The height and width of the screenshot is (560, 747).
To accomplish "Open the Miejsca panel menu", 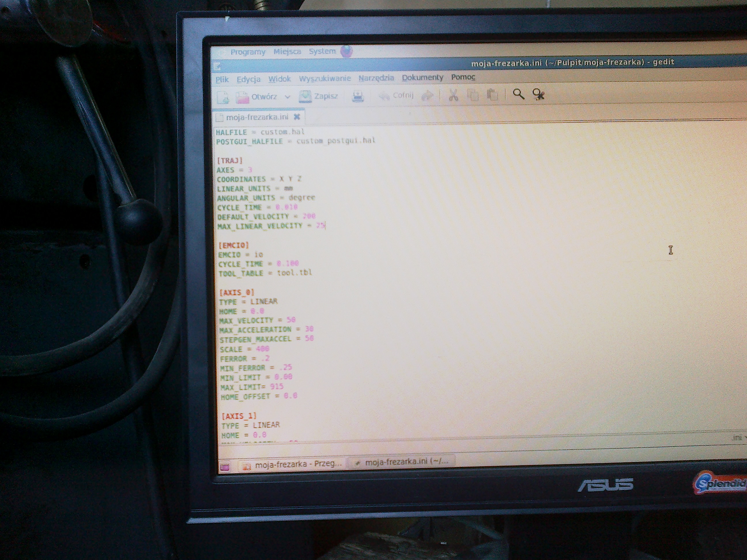I will 287,52.
